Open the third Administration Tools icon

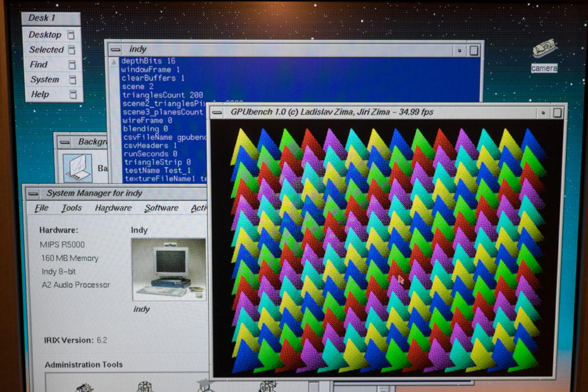202,386
